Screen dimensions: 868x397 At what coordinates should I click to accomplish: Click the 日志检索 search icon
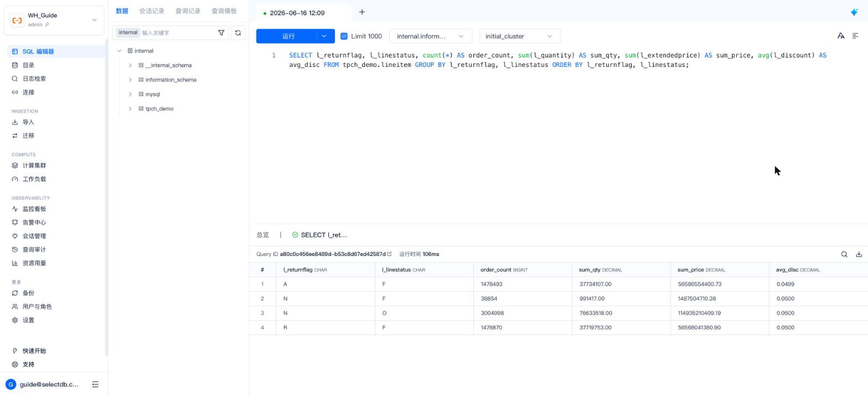(x=15, y=79)
